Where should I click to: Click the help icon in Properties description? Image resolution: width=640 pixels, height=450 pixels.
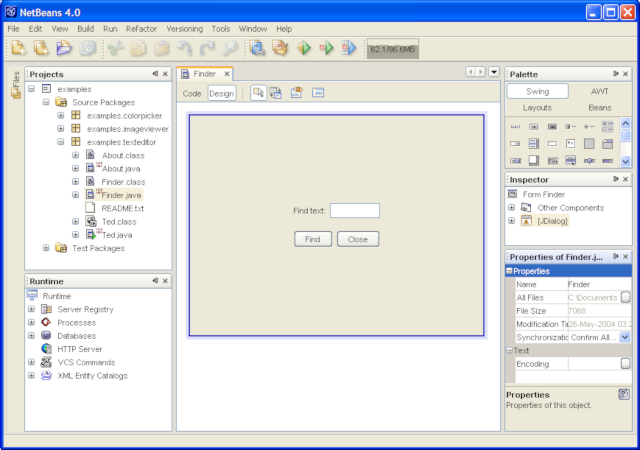(625, 395)
